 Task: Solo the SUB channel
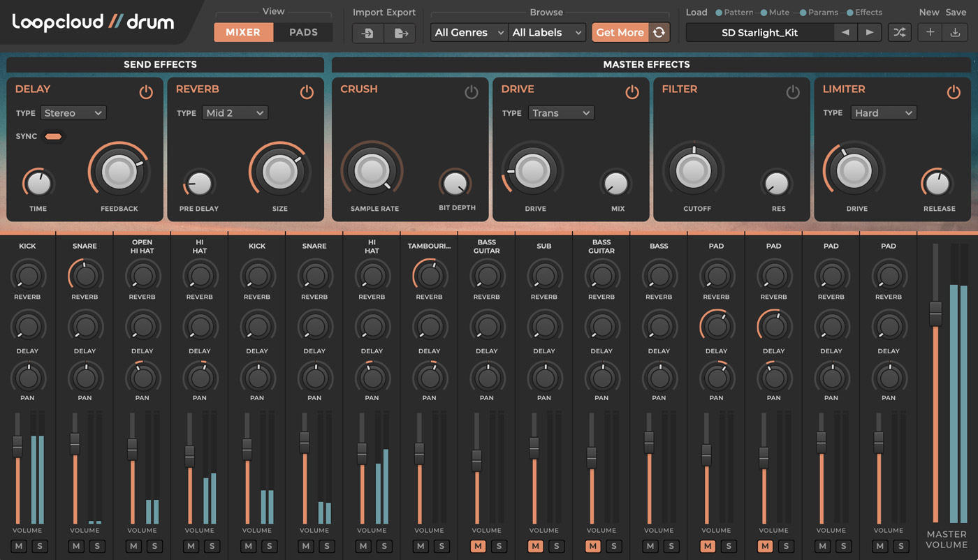pyautogui.click(x=557, y=546)
